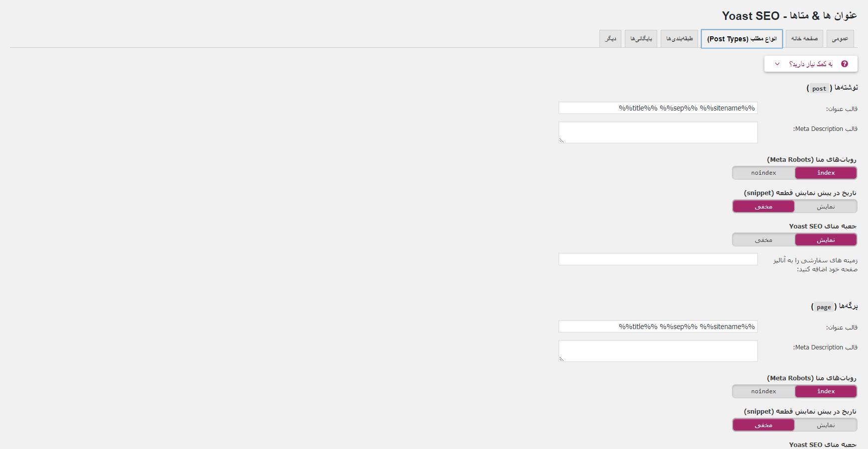Choose مخفی for post Yoast SEO meta box
The width and height of the screenshot is (868, 449).
[x=763, y=240]
